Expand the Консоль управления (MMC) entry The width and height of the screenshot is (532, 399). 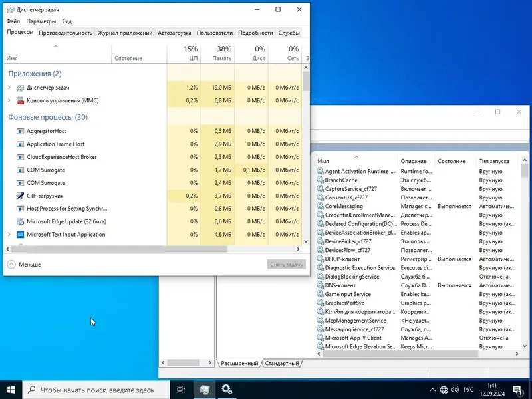point(9,100)
